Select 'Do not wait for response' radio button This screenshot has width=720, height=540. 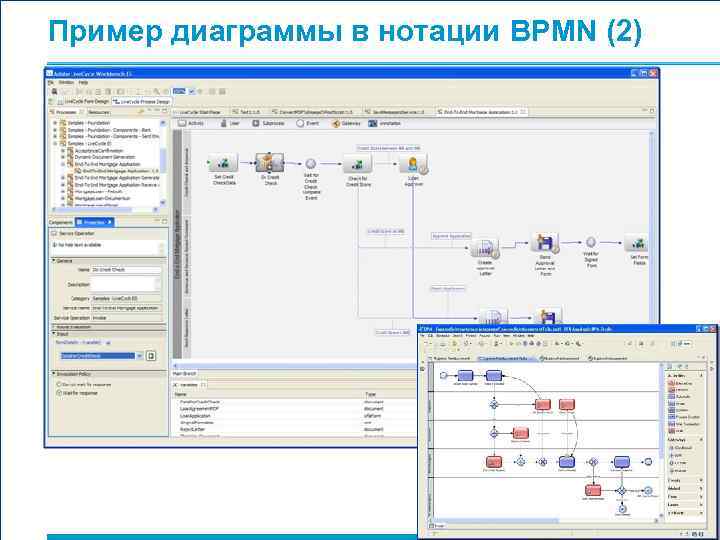[59, 384]
